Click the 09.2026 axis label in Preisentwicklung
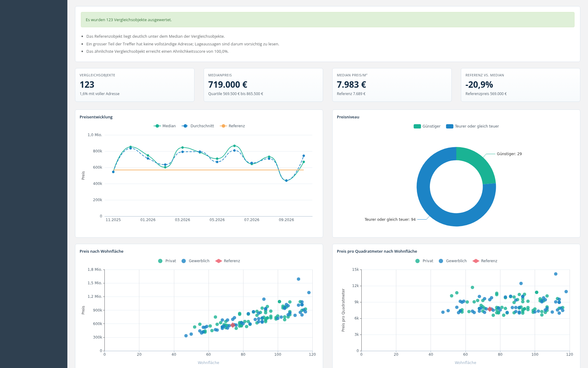 click(x=286, y=220)
